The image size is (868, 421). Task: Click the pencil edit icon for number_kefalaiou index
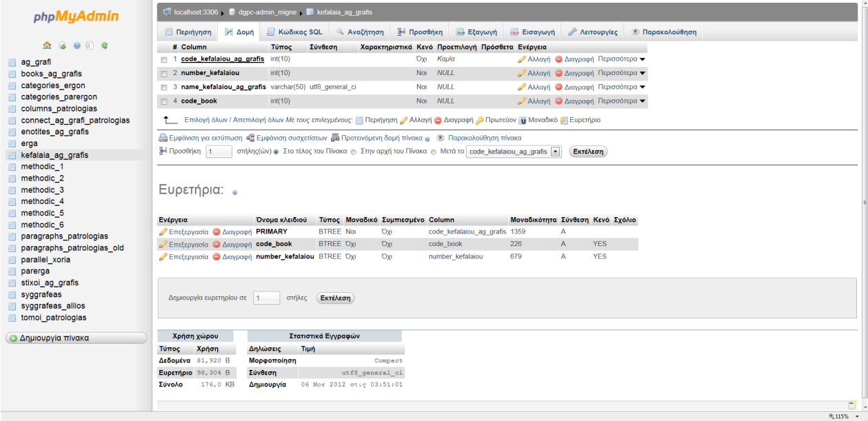163,257
